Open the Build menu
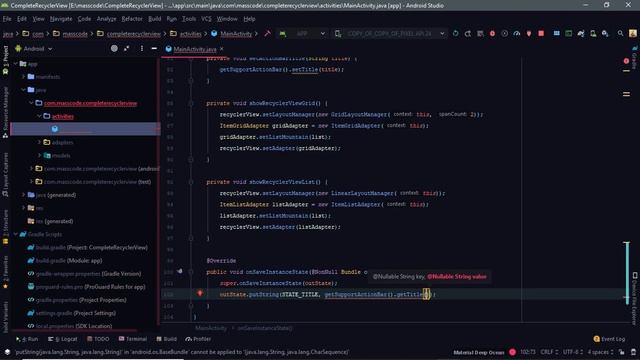640x360 pixels. pos(154,19)
